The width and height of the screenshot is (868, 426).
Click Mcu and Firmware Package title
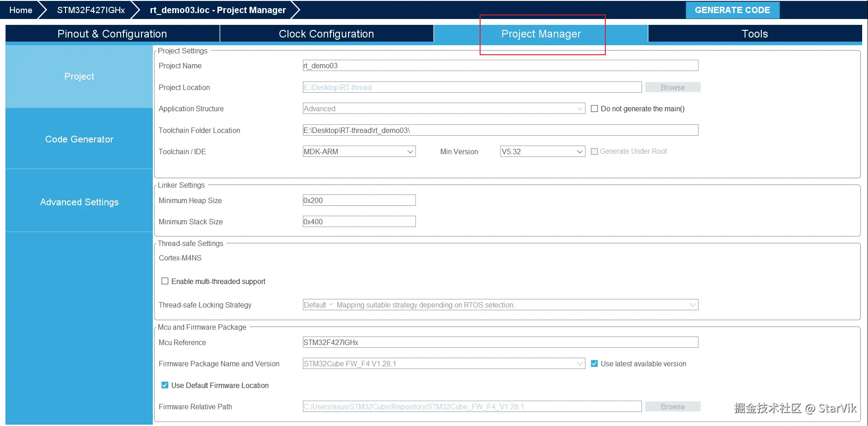click(x=202, y=327)
